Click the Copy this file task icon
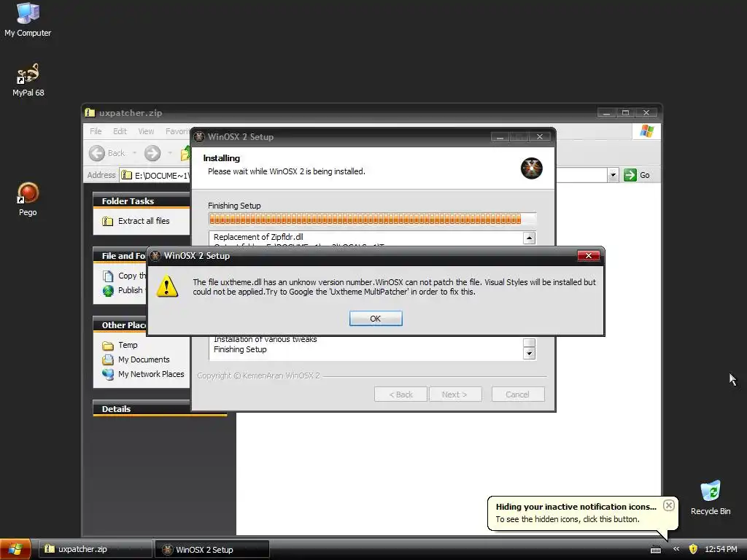747x560 pixels. coord(108,276)
